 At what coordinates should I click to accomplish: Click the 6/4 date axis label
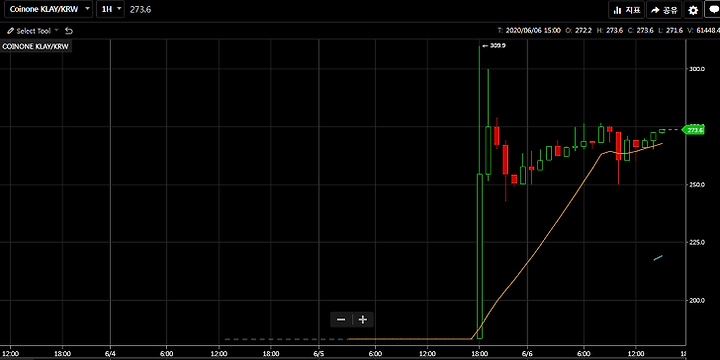(x=111, y=354)
